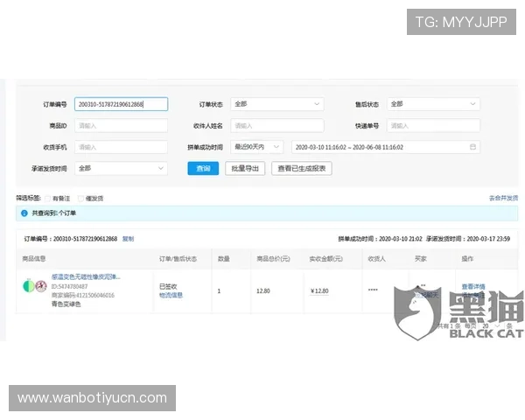Viewport: 525px width, 420px height.
Task: Open the 查看详情 link in the 操作 column
Action: pos(473,287)
